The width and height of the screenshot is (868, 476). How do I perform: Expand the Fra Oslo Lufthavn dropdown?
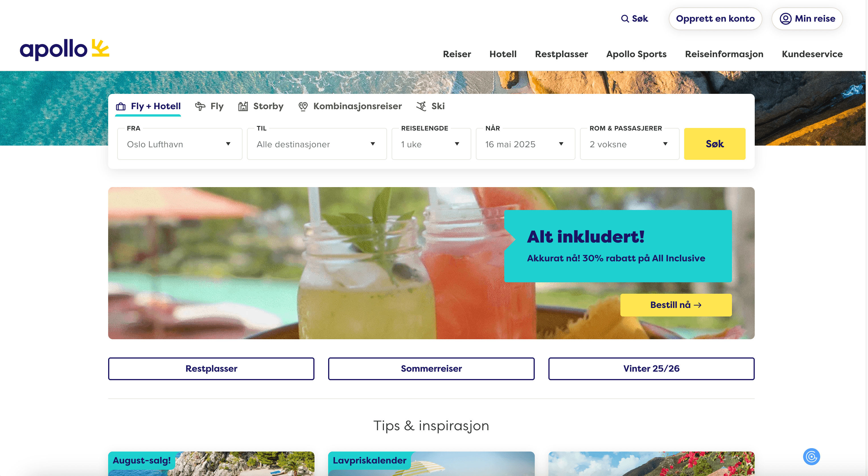[x=180, y=144]
